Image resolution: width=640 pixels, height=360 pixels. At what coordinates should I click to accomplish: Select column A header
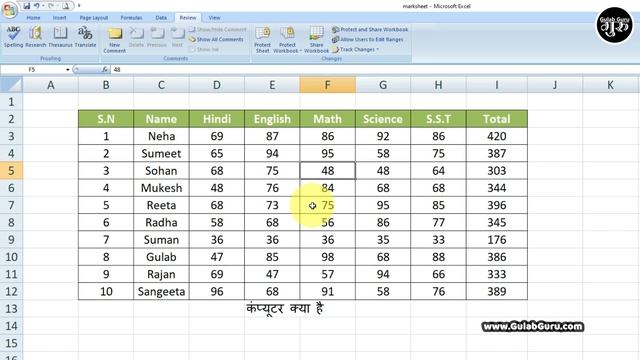(x=51, y=85)
